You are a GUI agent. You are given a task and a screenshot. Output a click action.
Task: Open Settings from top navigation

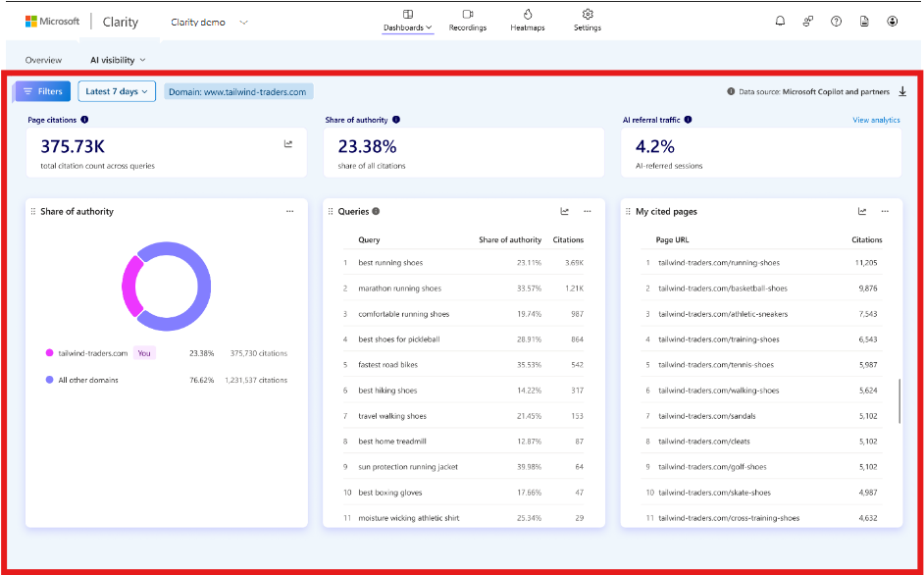[588, 21]
